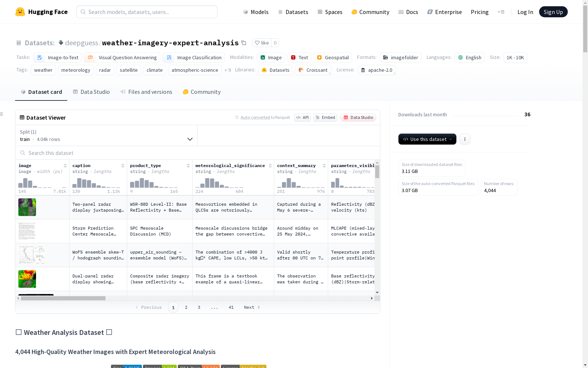Click the imagefolder format tag
The height and width of the screenshot is (368, 588).
(x=401, y=57)
